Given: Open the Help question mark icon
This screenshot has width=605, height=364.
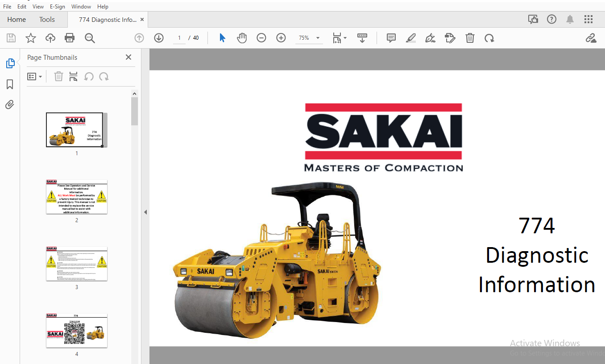Looking at the screenshot, I should point(552,19).
